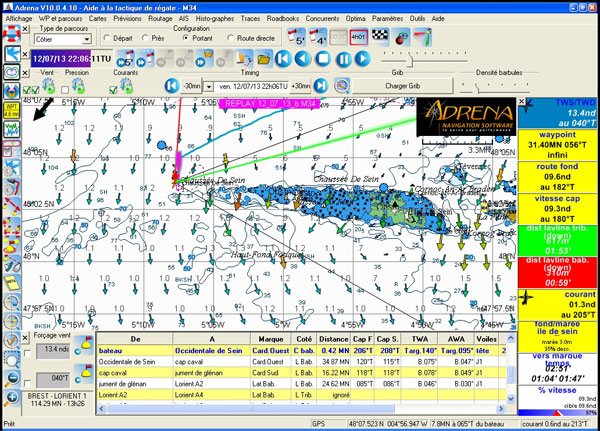Click the red double-arrow measure tool
The width and height of the screenshot is (600, 431).
pos(11,206)
